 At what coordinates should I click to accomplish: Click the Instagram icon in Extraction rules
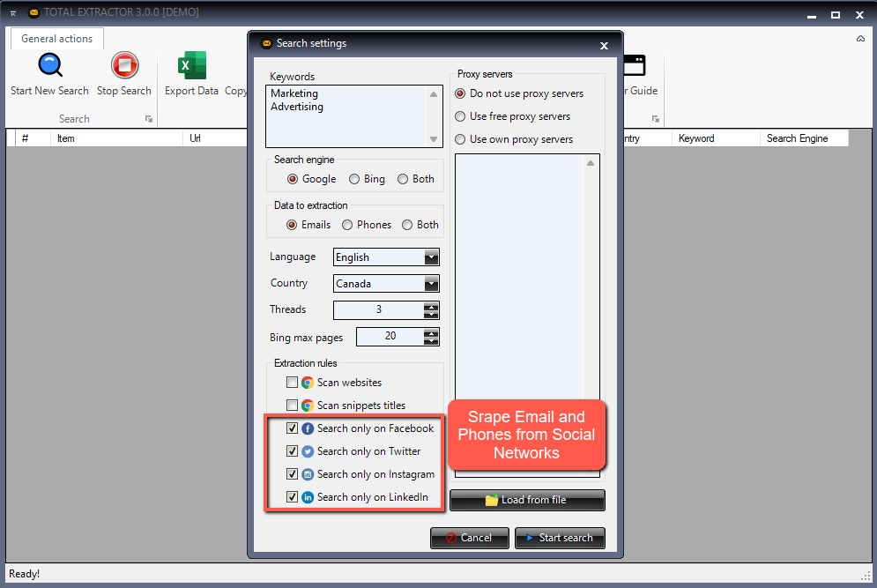click(307, 474)
